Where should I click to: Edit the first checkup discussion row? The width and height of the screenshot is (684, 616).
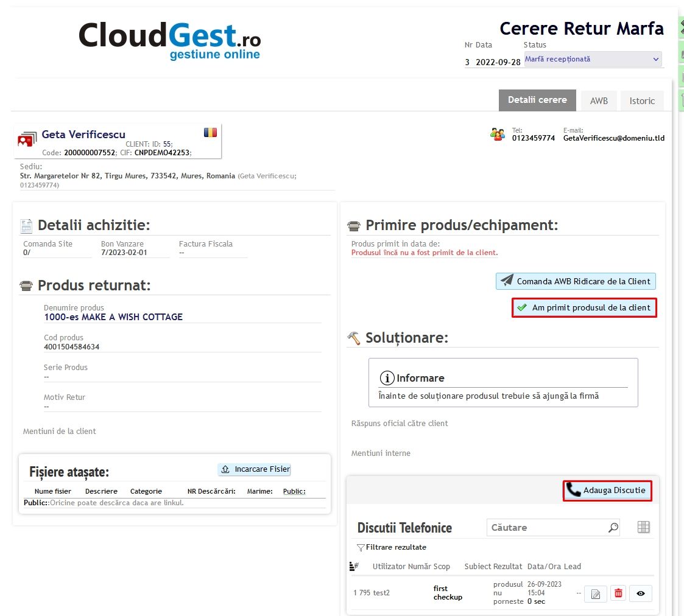click(596, 593)
